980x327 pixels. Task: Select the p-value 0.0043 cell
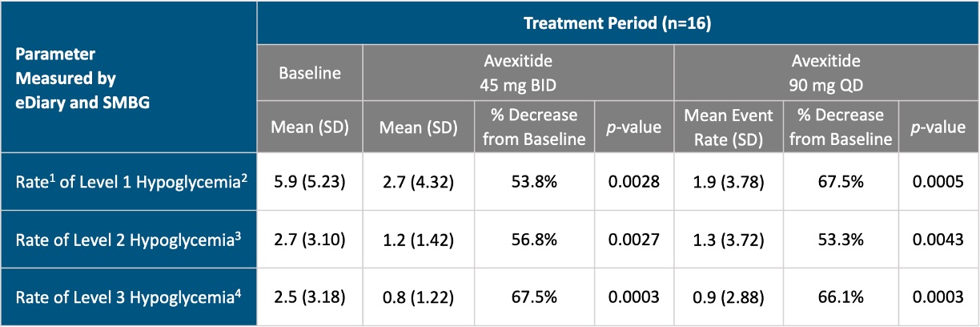coord(938,239)
